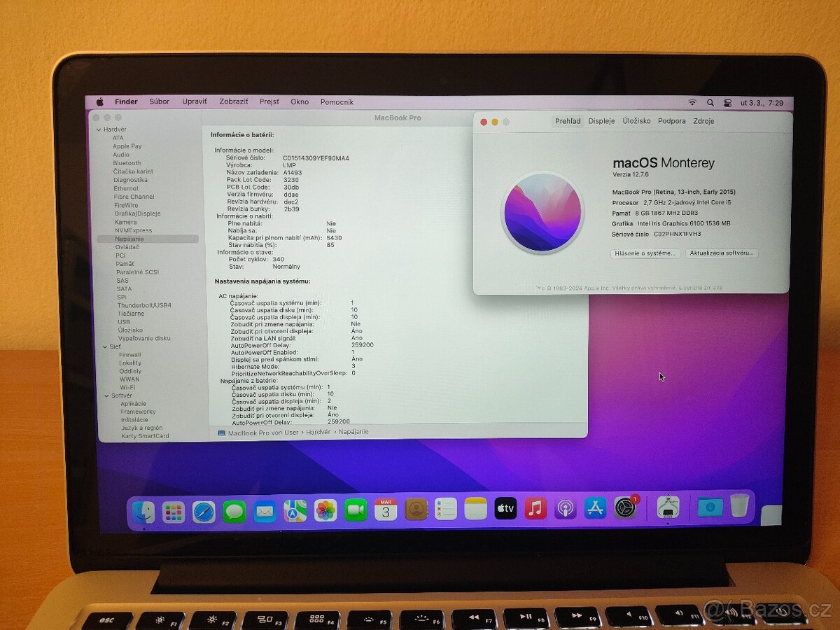Open Calendar showing March 3

tap(385, 509)
